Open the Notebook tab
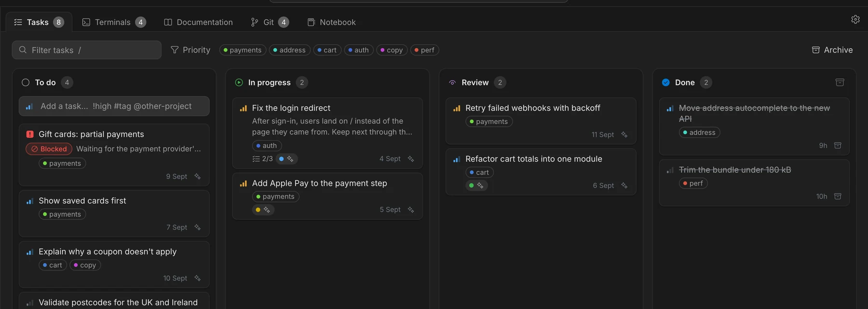This screenshot has height=309, width=868. point(331,22)
